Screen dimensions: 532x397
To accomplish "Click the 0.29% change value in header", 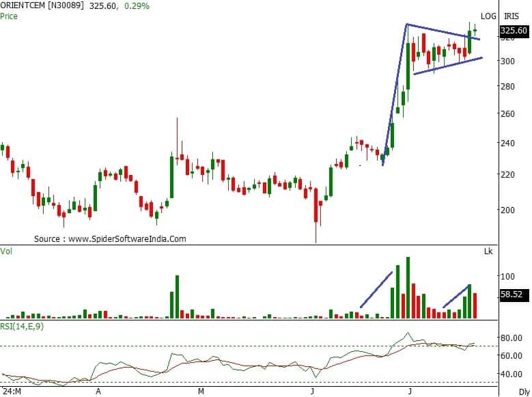I will pyautogui.click(x=137, y=5).
